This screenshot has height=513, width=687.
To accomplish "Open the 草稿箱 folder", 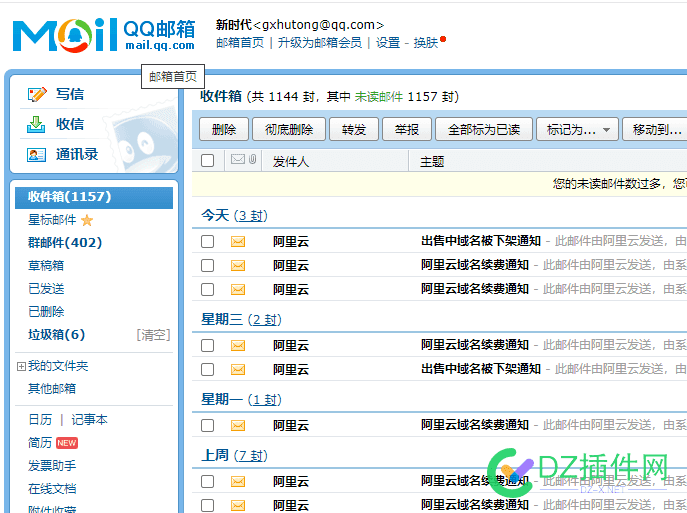I will click(x=46, y=266).
